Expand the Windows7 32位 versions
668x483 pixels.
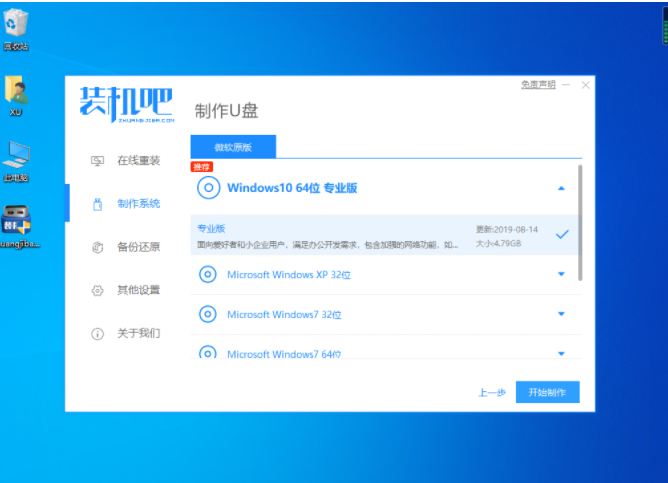[x=561, y=314]
